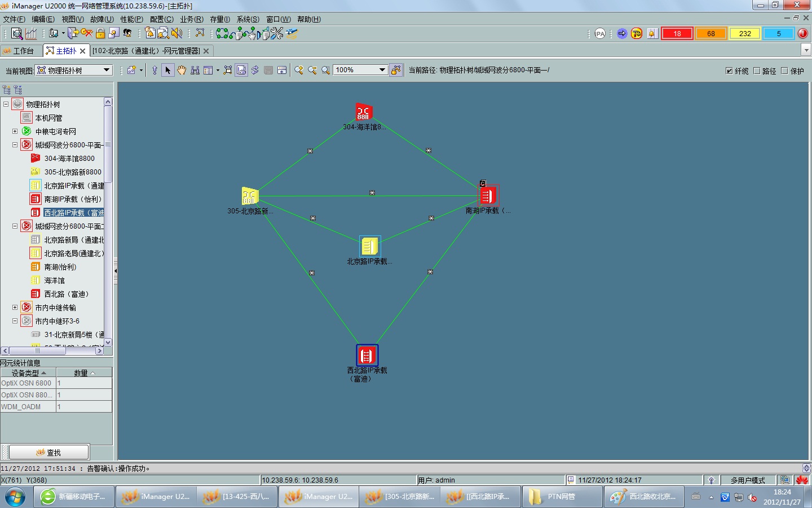Collapse the 物理拓扑树 root node
This screenshot has width=812, height=508.
pyautogui.click(x=6, y=104)
